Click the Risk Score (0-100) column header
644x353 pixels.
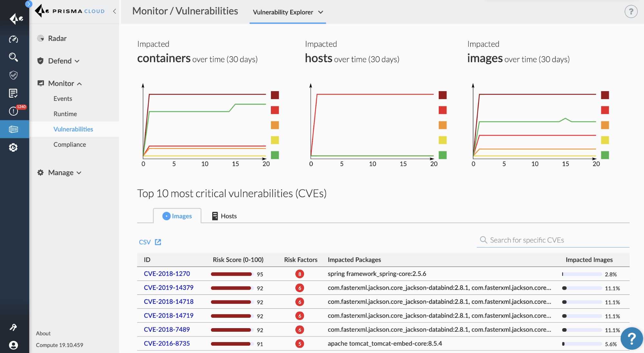click(238, 260)
